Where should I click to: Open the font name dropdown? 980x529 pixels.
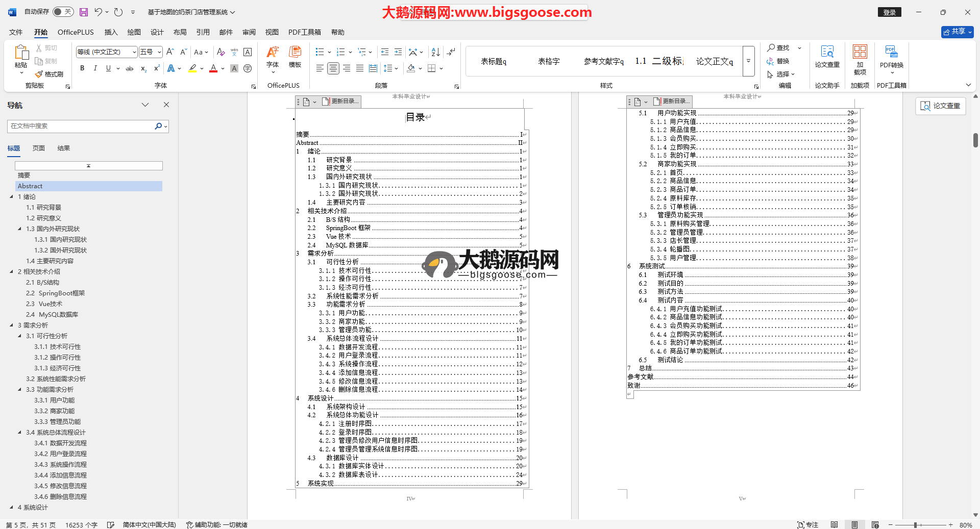point(134,52)
